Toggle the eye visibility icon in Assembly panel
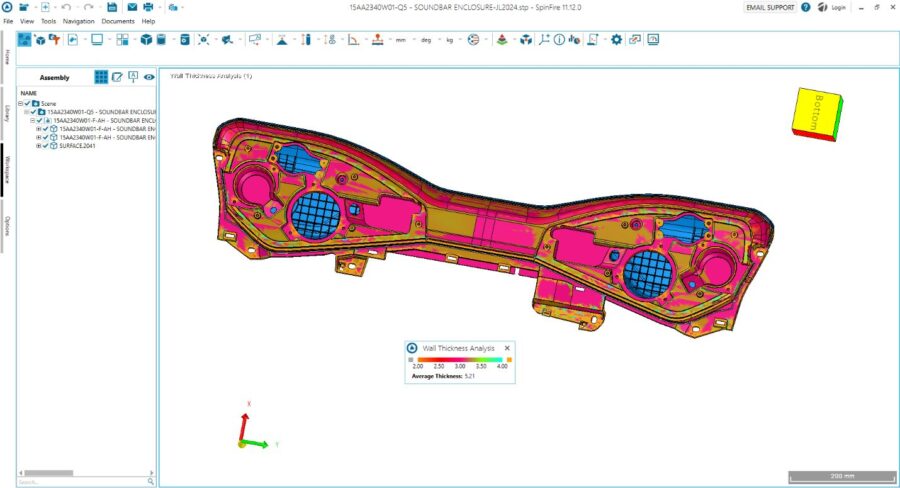The width and height of the screenshot is (900, 488). pos(149,77)
